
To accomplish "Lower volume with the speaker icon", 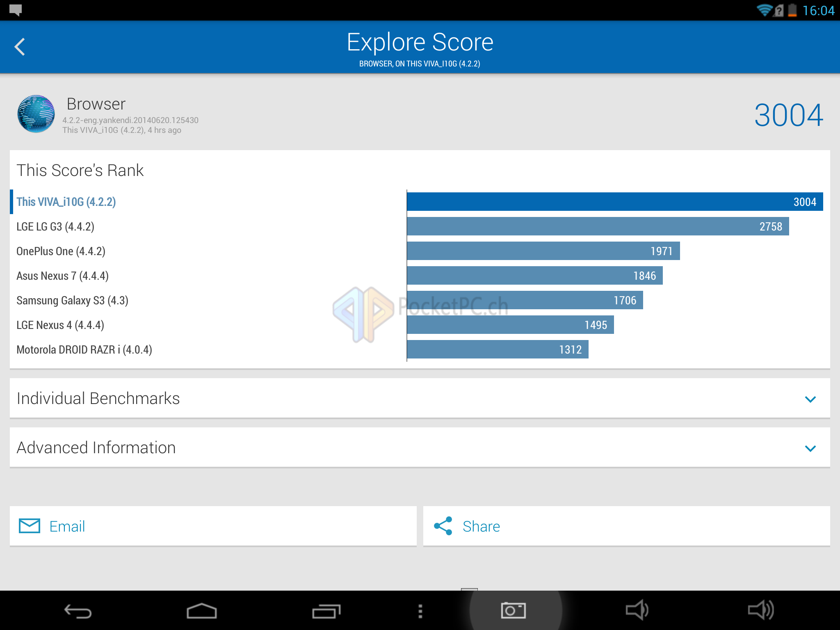I will (x=637, y=610).
